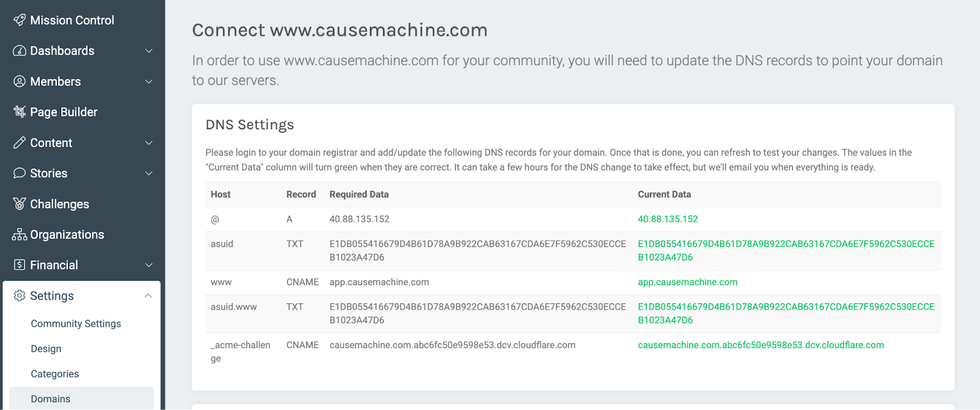Expand the Financial menu chevron
The width and height of the screenshot is (980, 410).
(x=149, y=265)
